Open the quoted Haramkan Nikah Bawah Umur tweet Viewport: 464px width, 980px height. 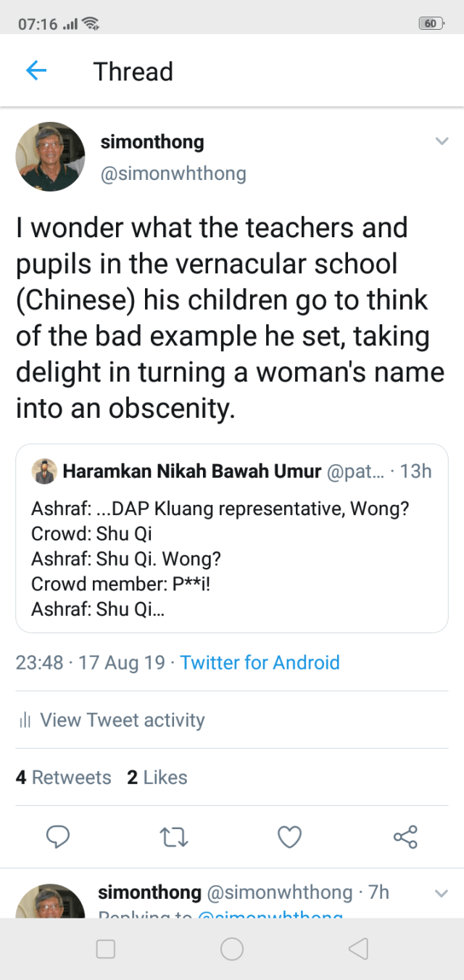[x=232, y=551]
